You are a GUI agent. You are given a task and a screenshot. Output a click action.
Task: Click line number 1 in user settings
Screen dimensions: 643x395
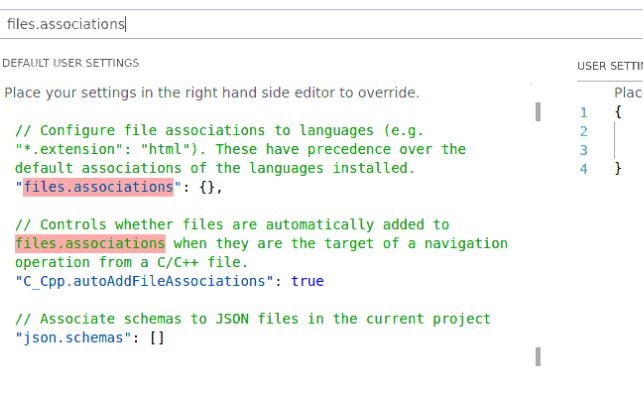tap(584, 112)
